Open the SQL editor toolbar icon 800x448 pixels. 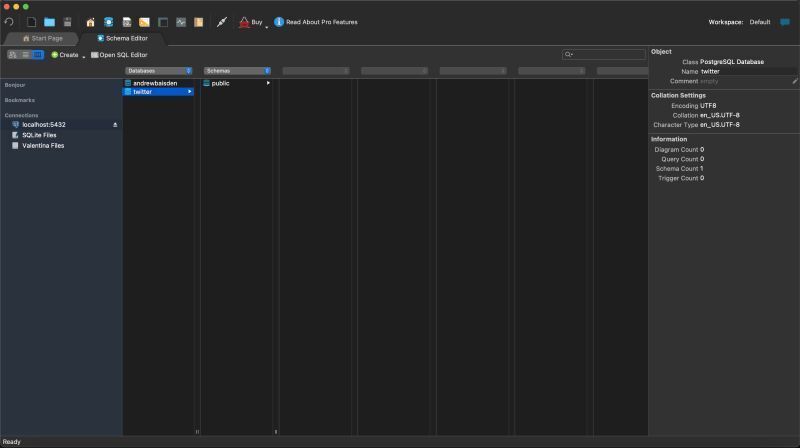(x=127, y=22)
